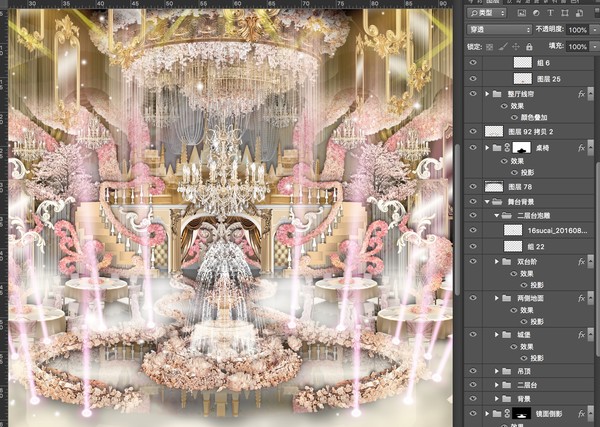Click folder icon of 吊顶 group
The image size is (600, 427).
[507, 371]
